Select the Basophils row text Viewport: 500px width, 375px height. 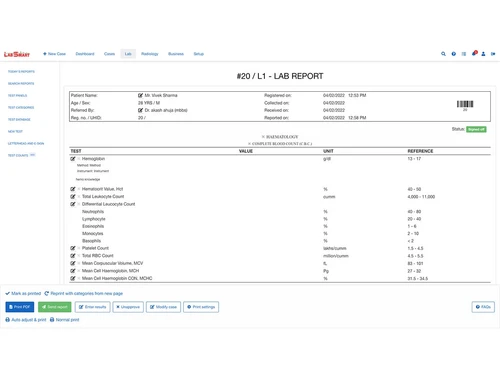pyautogui.click(x=91, y=241)
